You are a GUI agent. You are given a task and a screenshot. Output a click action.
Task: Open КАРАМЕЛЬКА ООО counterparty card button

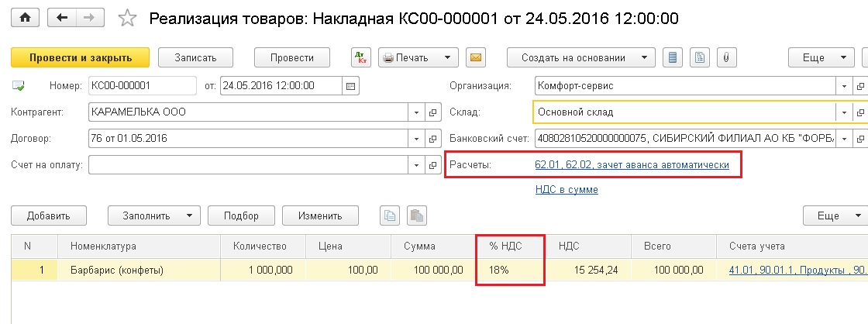pos(433,112)
